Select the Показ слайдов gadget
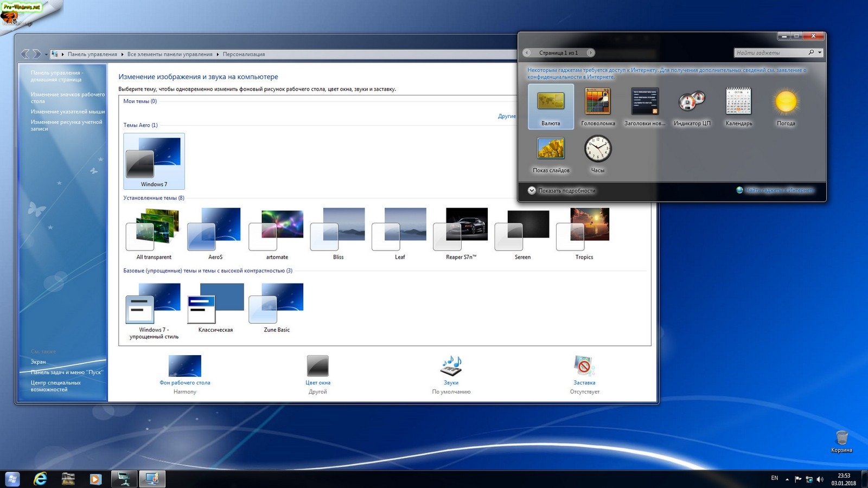868x488 pixels. pyautogui.click(x=551, y=153)
